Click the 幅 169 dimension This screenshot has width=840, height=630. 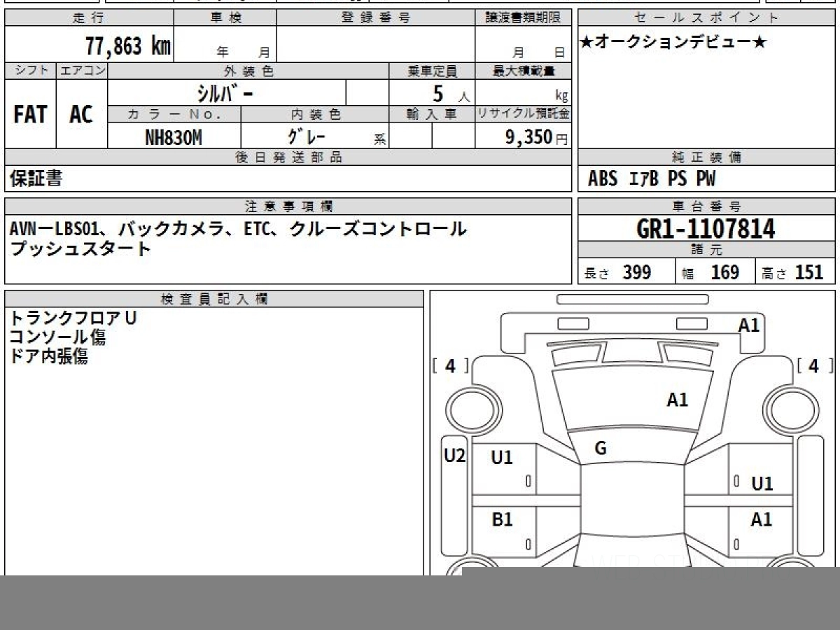(x=710, y=272)
